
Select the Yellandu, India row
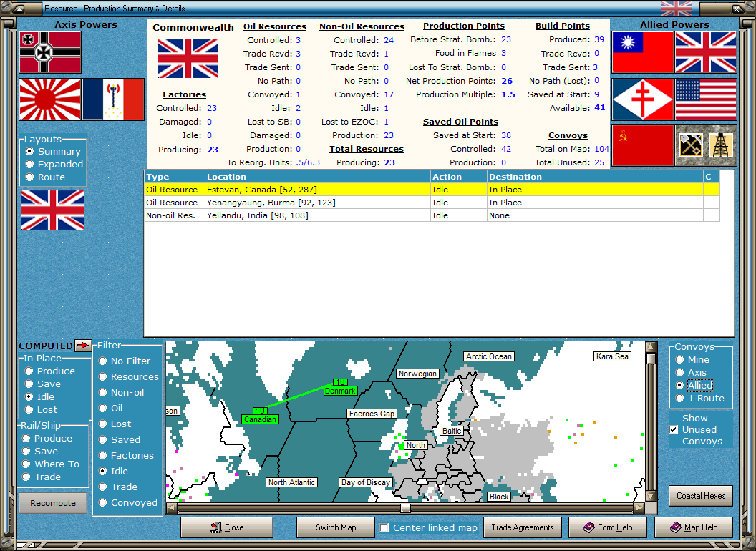pos(432,215)
